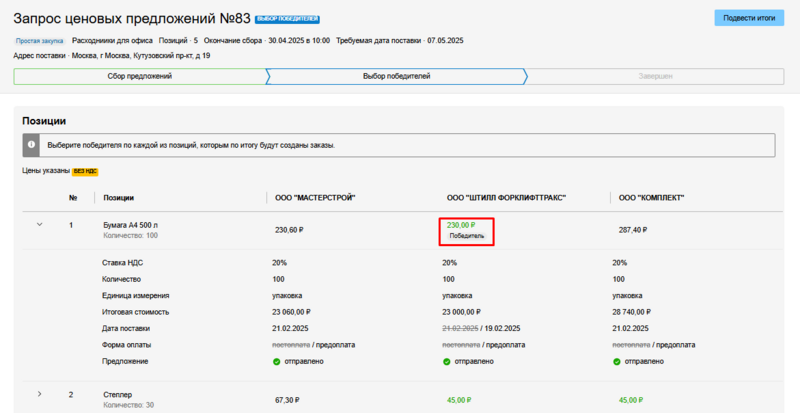Click the 'без НДС' yellow label
Viewport: 800px width, 413px height.
pos(85,171)
